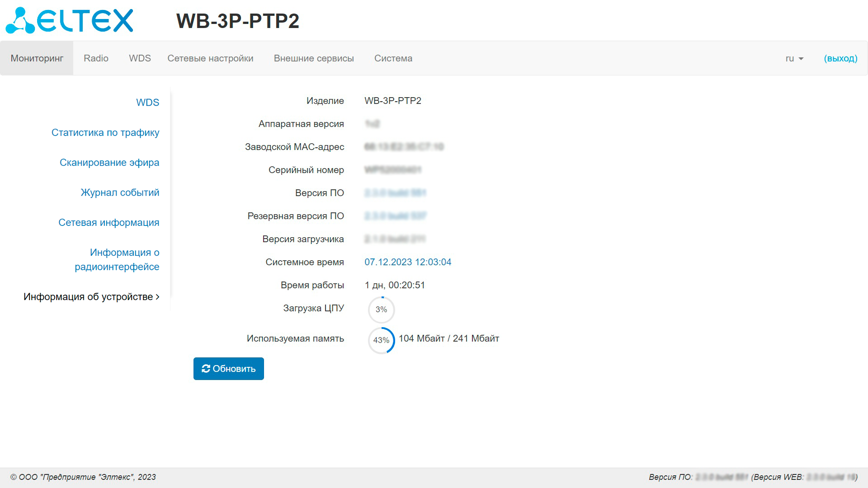Open the WDS top menu tab

tap(140, 58)
